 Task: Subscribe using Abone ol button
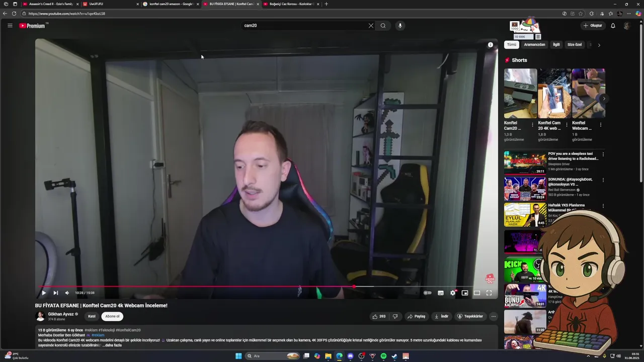pyautogui.click(x=112, y=316)
